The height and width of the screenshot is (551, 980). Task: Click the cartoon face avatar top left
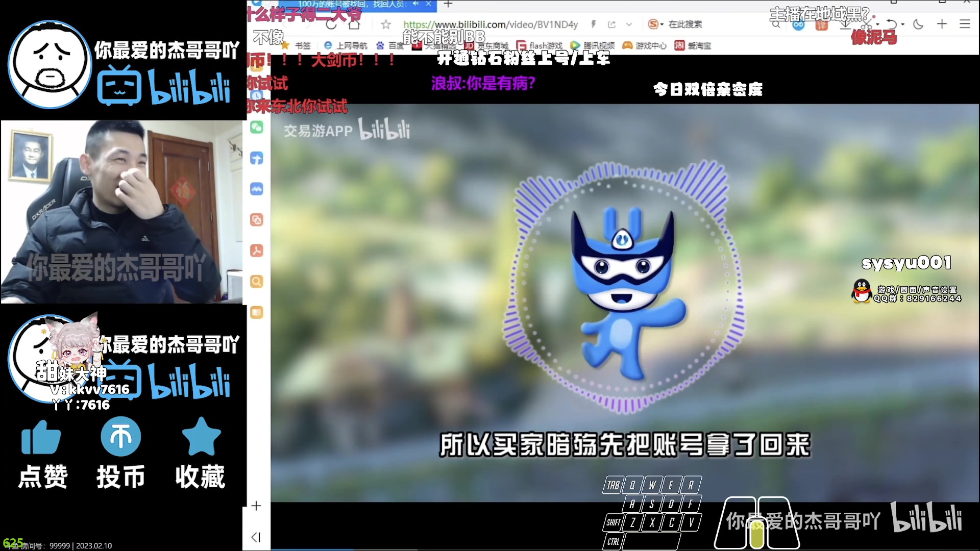point(50,64)
